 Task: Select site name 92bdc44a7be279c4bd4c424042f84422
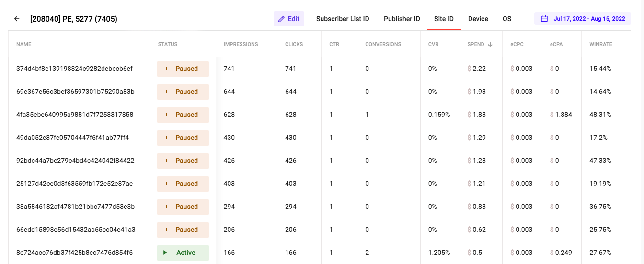point(75,161)
